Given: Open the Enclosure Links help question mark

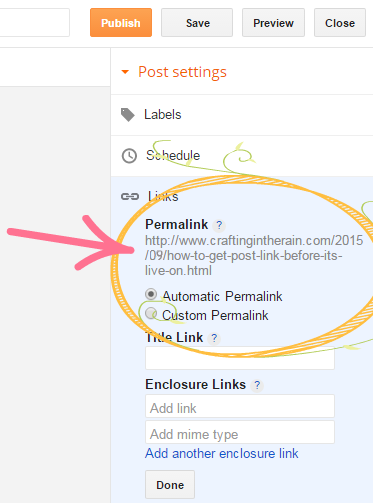Looking at the screenshot, I should click(257, 385).
